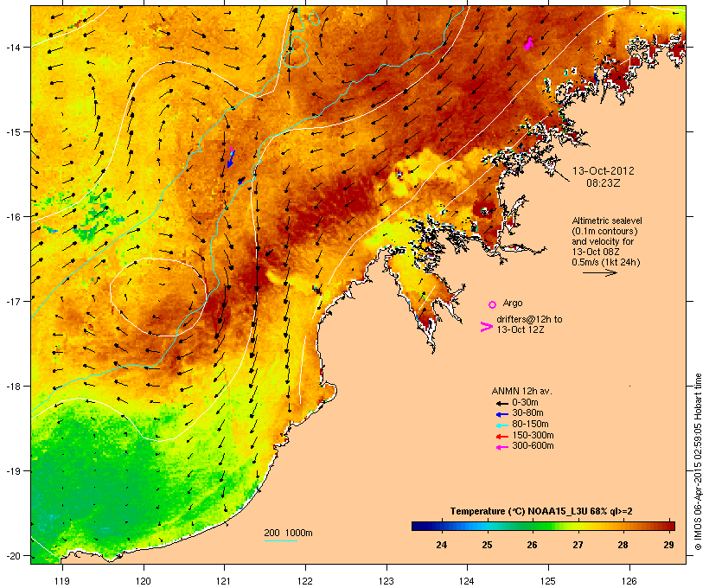Click the dark blue end of temperature colorbar
This screenshot has width=709, height=588.
(418, 526)
